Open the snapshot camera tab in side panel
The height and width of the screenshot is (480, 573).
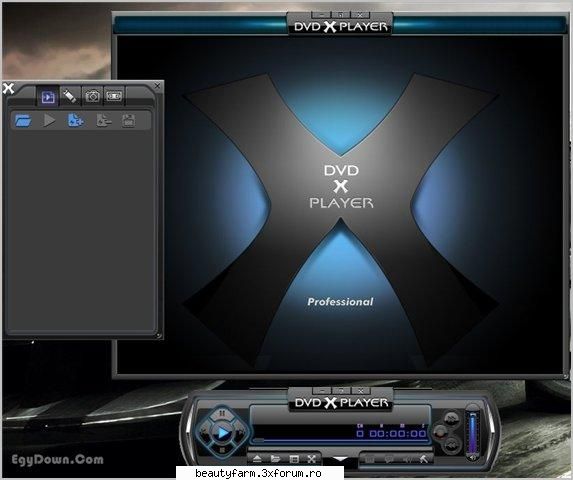92,96
